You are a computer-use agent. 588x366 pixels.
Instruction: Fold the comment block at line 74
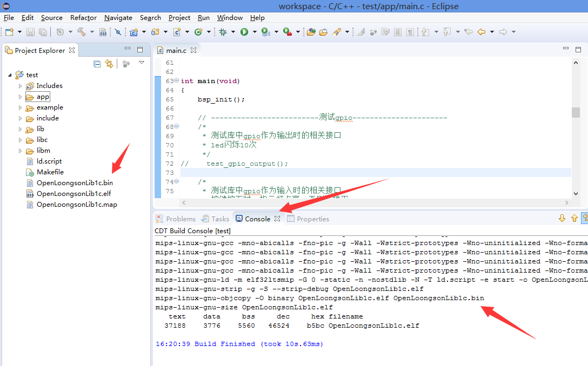[x=177, y=181]
